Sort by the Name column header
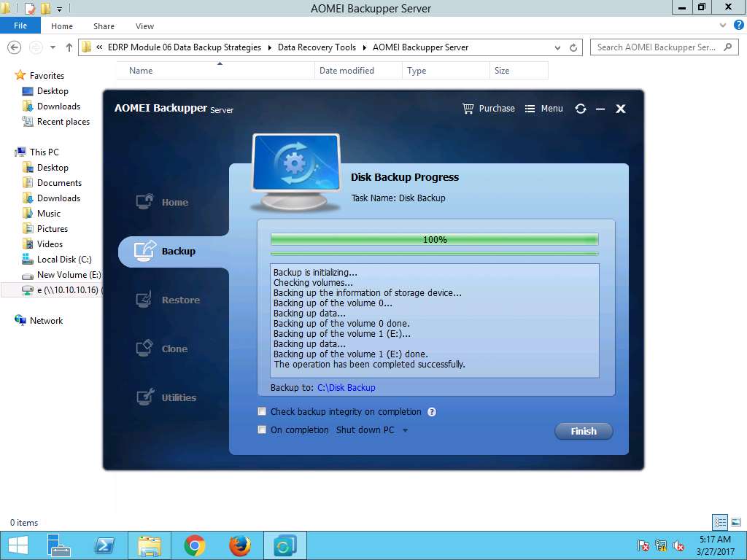The width and height of the screenshot is (747, 560). point(215,71)
